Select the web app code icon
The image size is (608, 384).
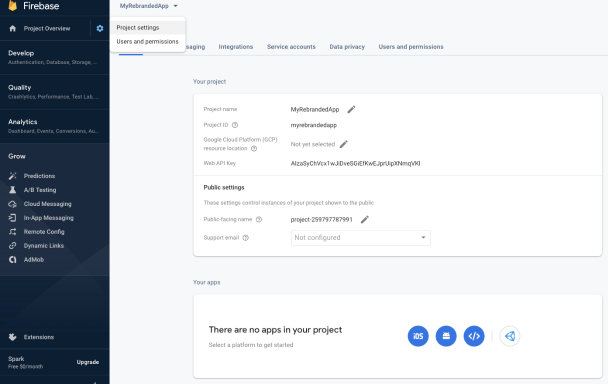474,336
